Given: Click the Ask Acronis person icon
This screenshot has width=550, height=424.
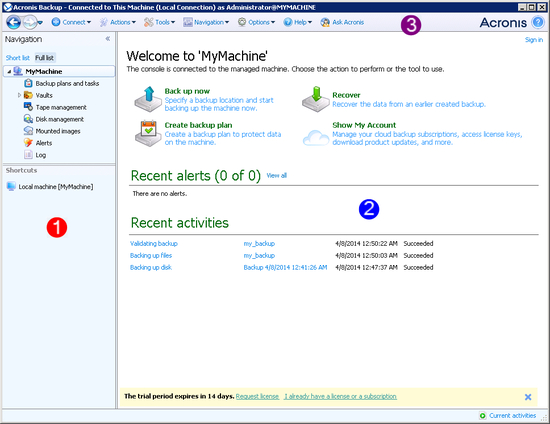Looking at the screenshot, I should point(325,22).
